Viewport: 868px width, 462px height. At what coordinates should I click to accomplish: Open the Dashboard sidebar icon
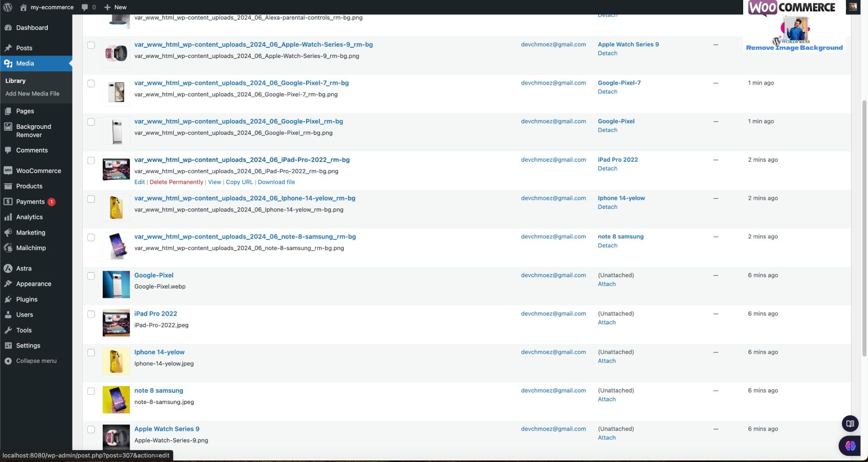(x=8, y=28)
